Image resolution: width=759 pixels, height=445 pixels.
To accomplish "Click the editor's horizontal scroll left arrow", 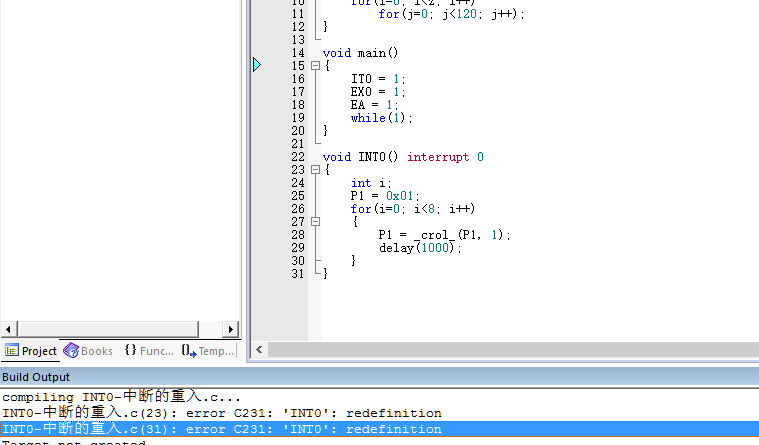I will (259, 349).
